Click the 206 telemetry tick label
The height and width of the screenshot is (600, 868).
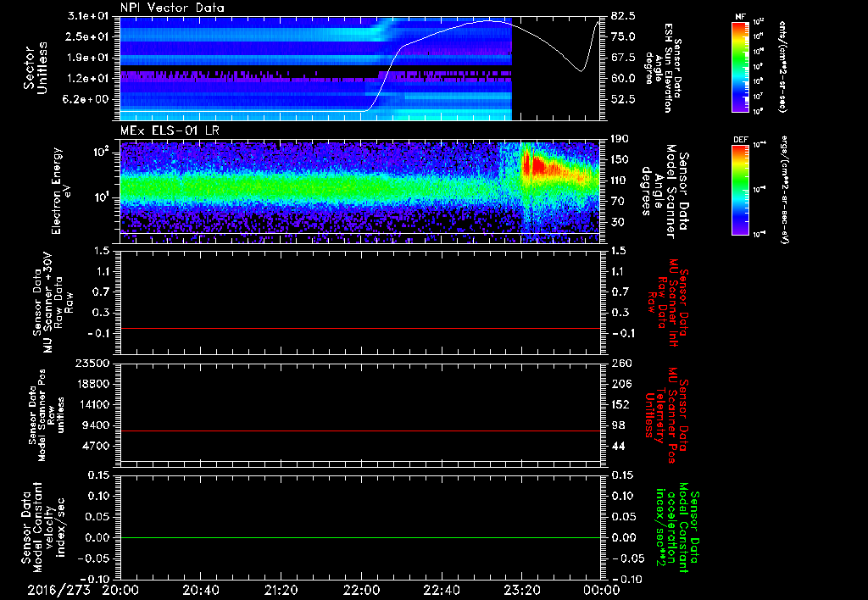coord(620,384)
